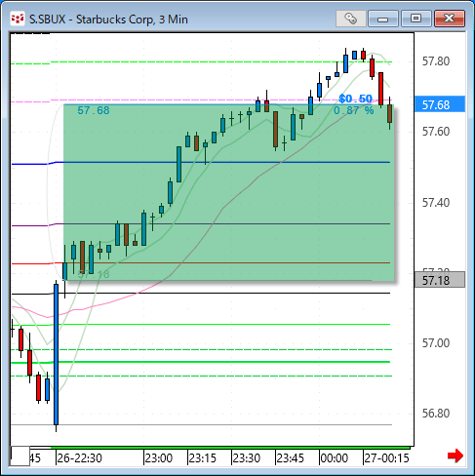Click the $0.50 measurement label
The image size is (475, 476).
[355, 99]
